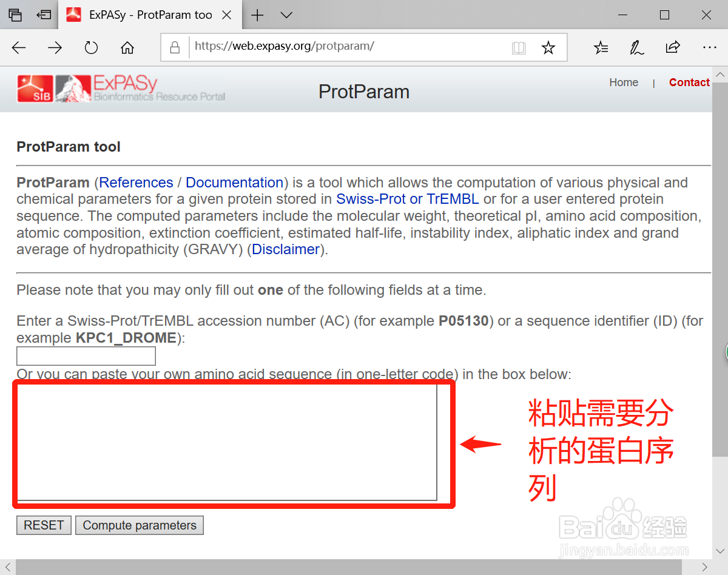Open the Contact link

pos(689,82)
